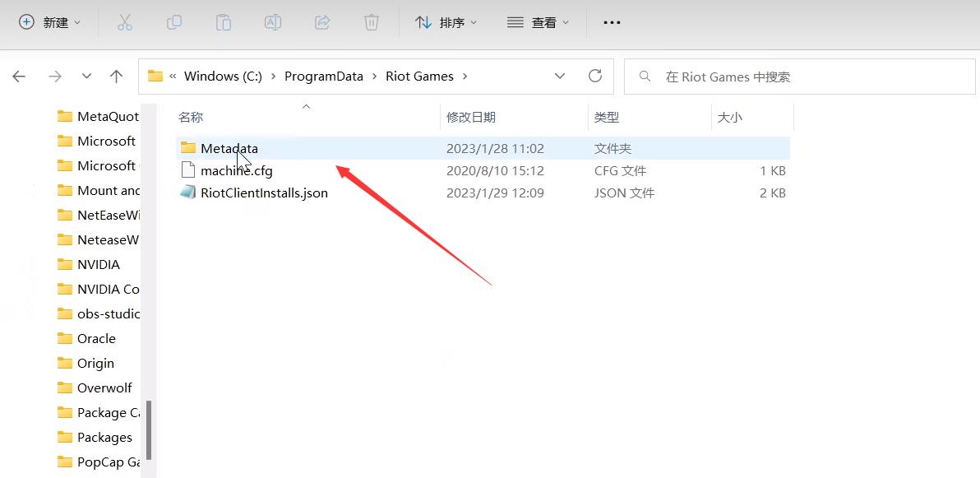Click the RiotClientInstalls.json file icon
980x478 pixels.
[x=188, y=193]
